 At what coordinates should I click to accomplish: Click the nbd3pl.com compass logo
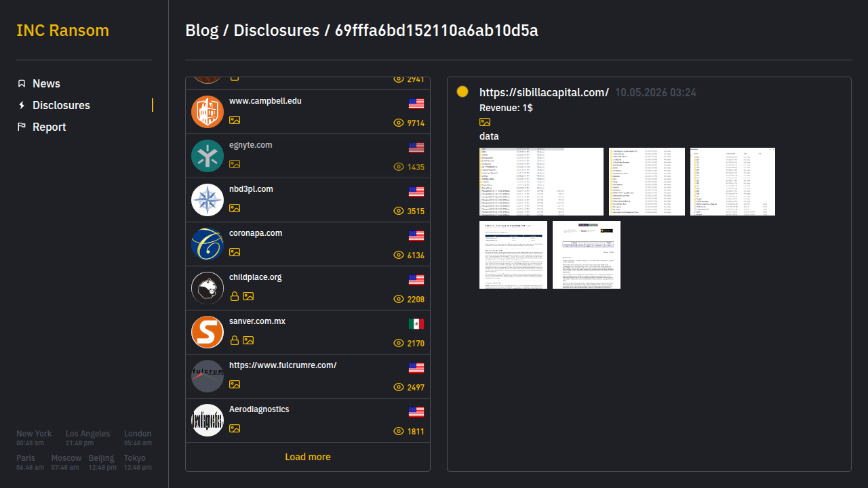click(x=208, y=200)
